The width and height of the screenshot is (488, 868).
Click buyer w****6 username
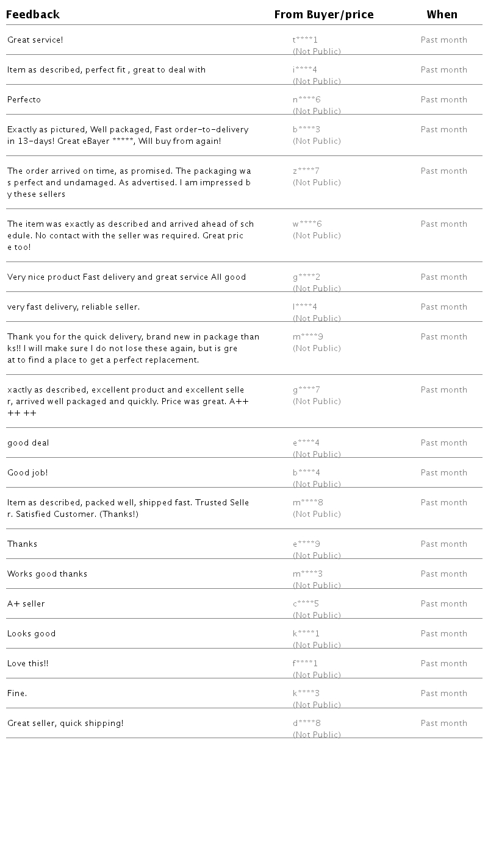pos(307,224)
